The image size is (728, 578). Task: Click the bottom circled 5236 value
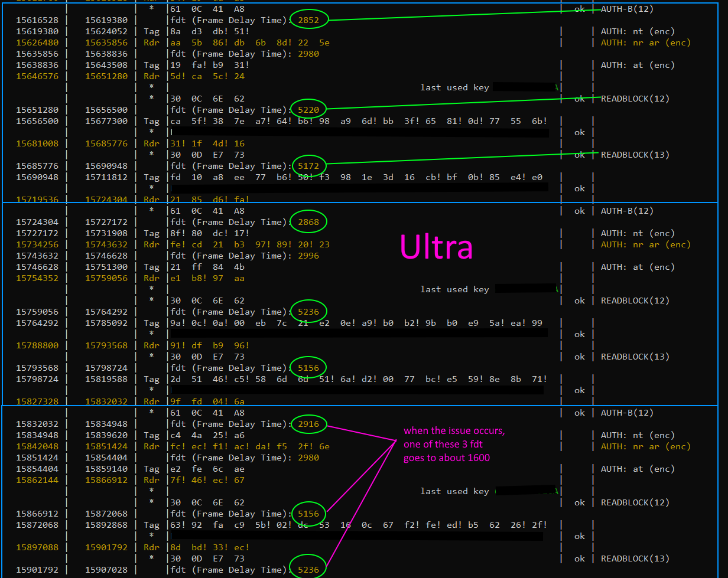(308, 570)
